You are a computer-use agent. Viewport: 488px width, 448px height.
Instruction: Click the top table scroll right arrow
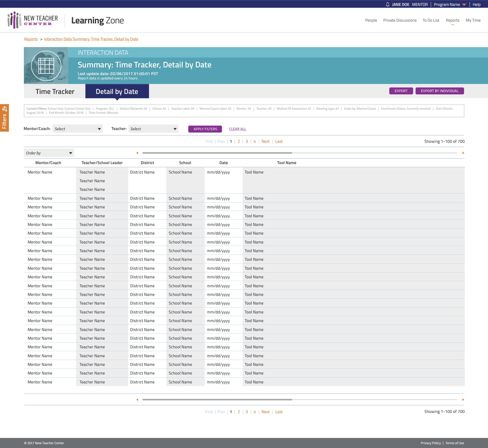[463, 153]
